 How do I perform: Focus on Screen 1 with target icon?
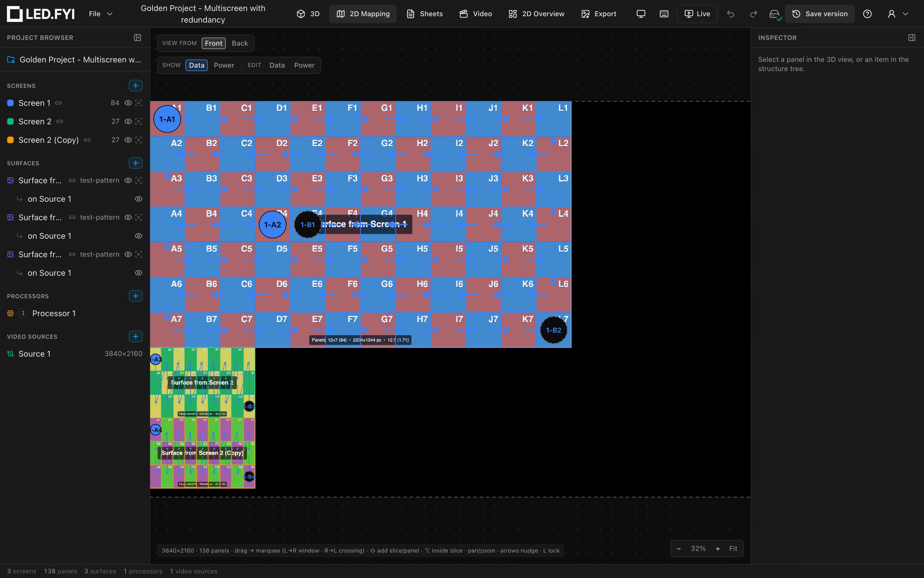click(139, 103)
